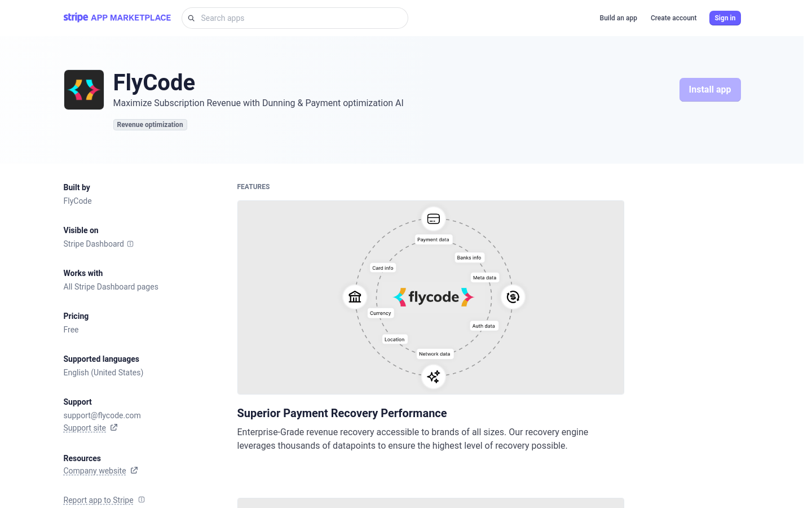Viewport: 812px width, 508px height.
Task: Click the Install app button
Action: tap(710, 89)
